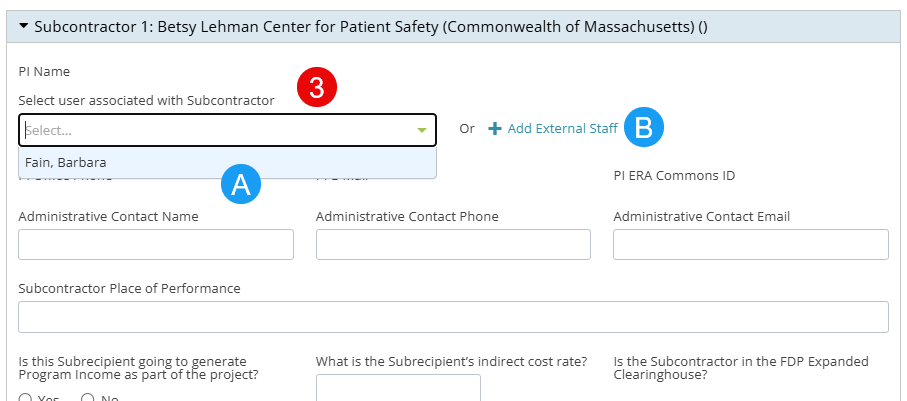Viewport: 907px width, 401px height.
Task: Click the FDP Expanded Clearinghouse question label
Action: click(x=741, y=368)
